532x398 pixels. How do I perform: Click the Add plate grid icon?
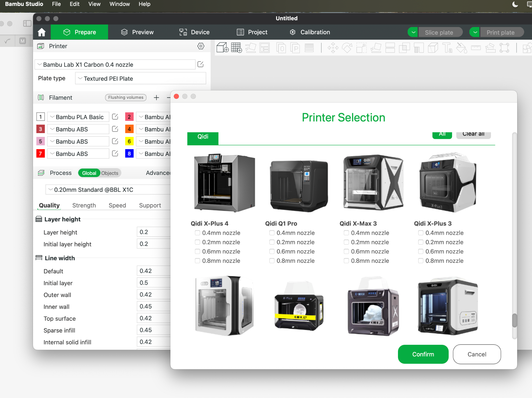tap(236, 48)
